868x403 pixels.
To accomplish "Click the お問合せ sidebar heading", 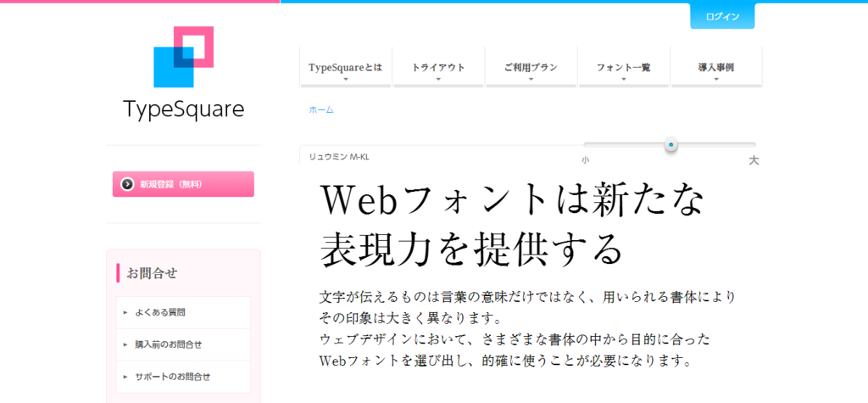I will point(153,273).
